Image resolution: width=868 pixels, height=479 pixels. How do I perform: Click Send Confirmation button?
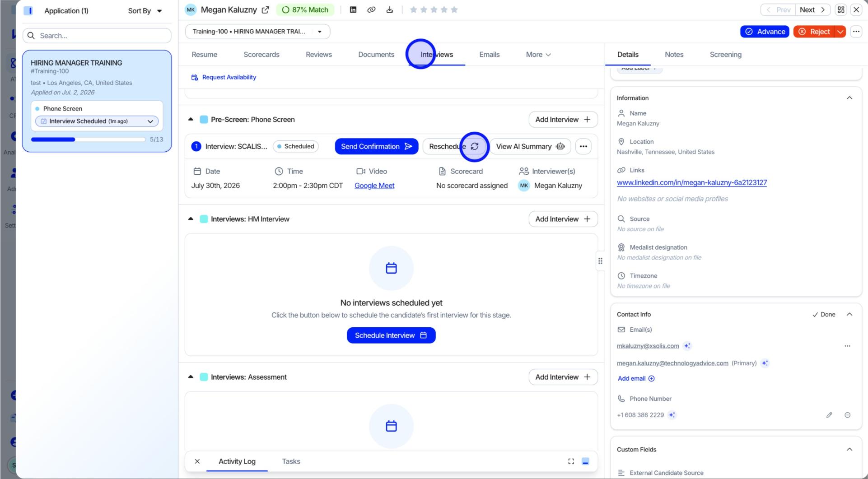point(376,146)
